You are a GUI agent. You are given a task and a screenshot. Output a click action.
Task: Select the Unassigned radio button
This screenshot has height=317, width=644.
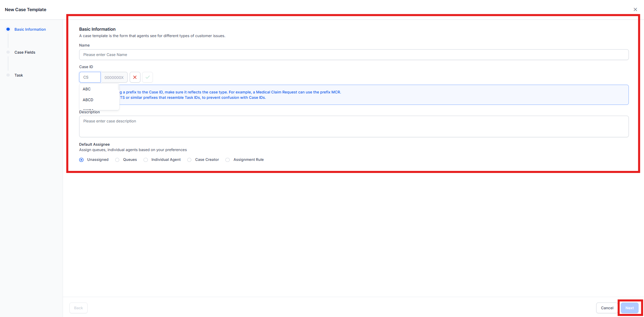pyautogui.click(x=82, y=160)
